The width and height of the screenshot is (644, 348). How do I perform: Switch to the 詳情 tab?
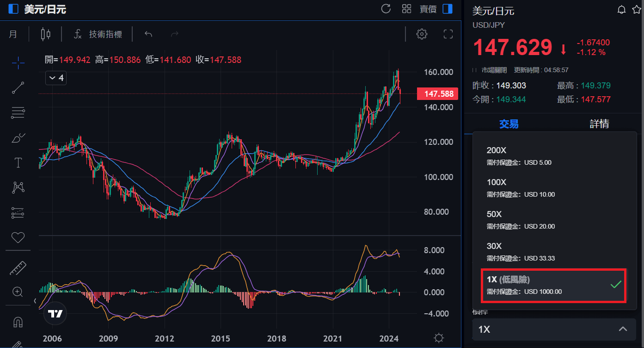[x=599, y=124]
